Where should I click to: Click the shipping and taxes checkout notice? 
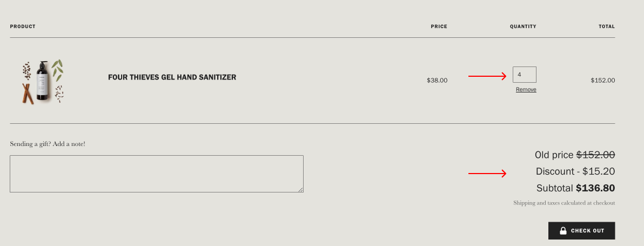pos(564,203)
